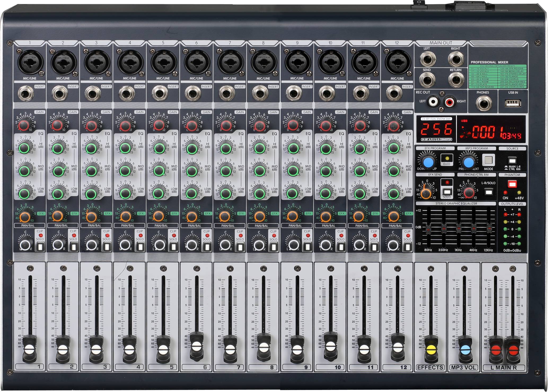Toggle the red PHANTOM +48V switch
Screen dimensions: 548x392
[x=512, y=184]
